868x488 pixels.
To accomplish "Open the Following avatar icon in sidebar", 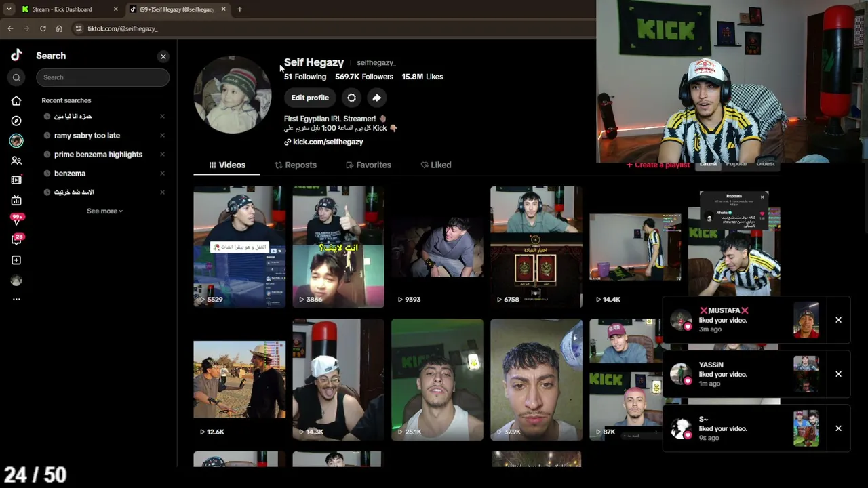I will [16, 140].
